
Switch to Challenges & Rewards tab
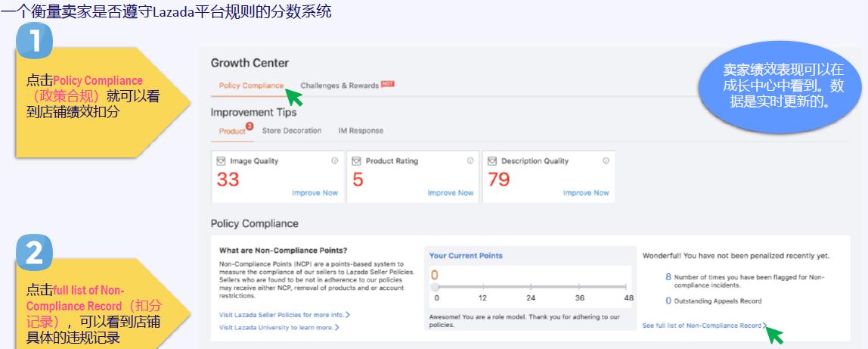[339, 86]
